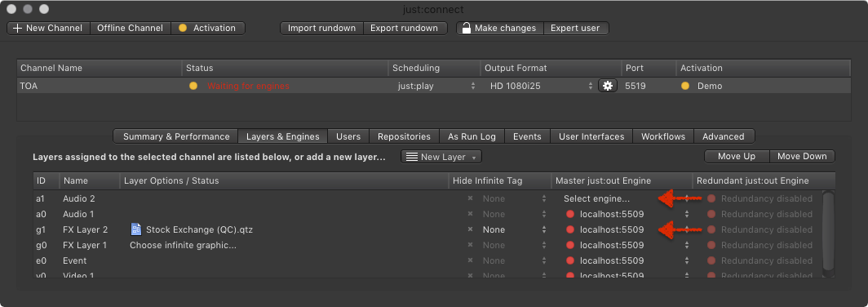Viewport: 868px width, 307px height.
Task: Click the red status dot for FX Layer 2 engine
Action: coord(569,229)
